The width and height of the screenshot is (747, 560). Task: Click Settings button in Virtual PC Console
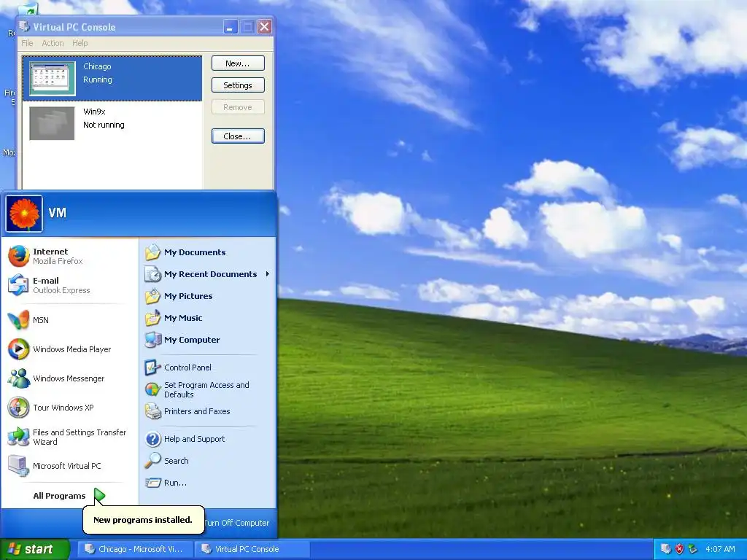[x=238, y=85]
